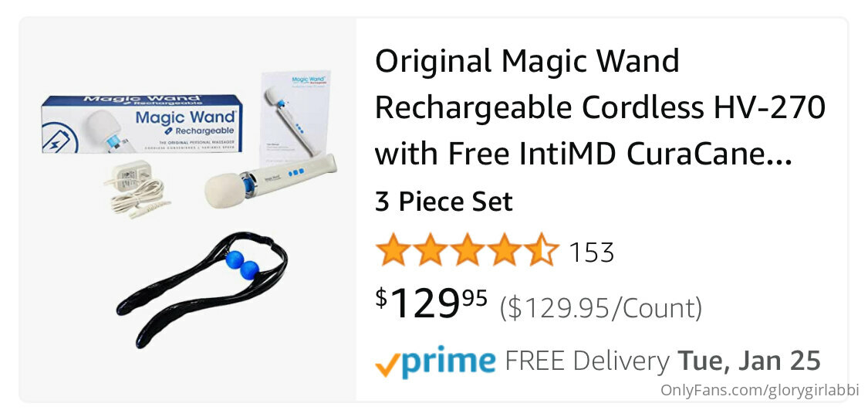Click the FREE Delivery text
This screenshot has width=868, height=417.
pos(587,361)
